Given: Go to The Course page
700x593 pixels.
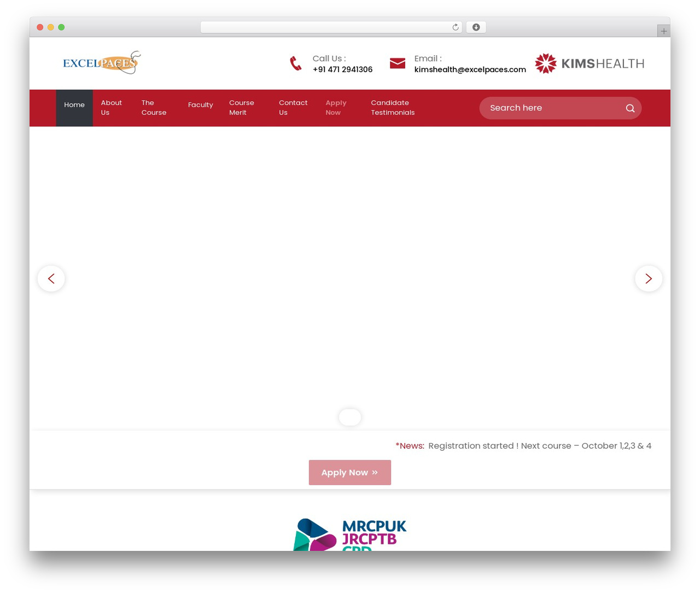Looking at the screenshot, I should [154, 108].
